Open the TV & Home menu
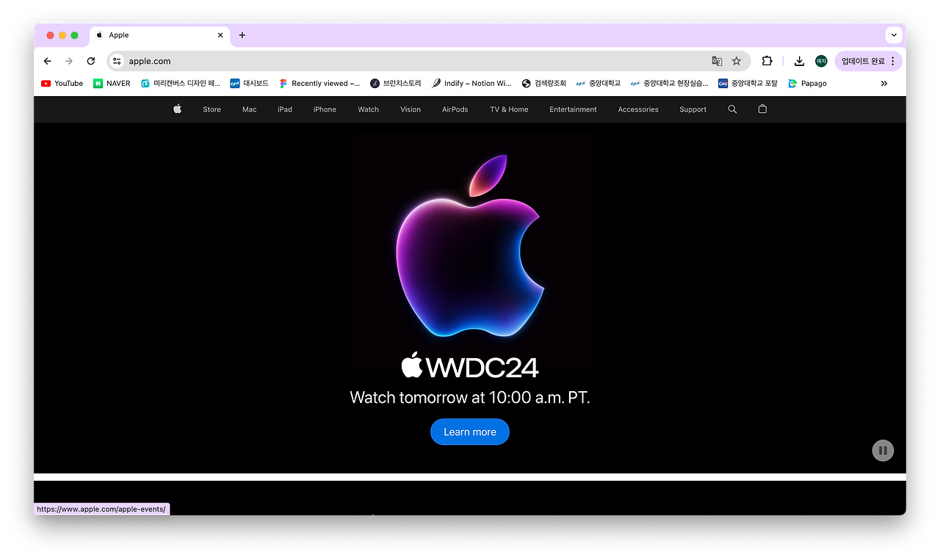 tap(510, 109)
